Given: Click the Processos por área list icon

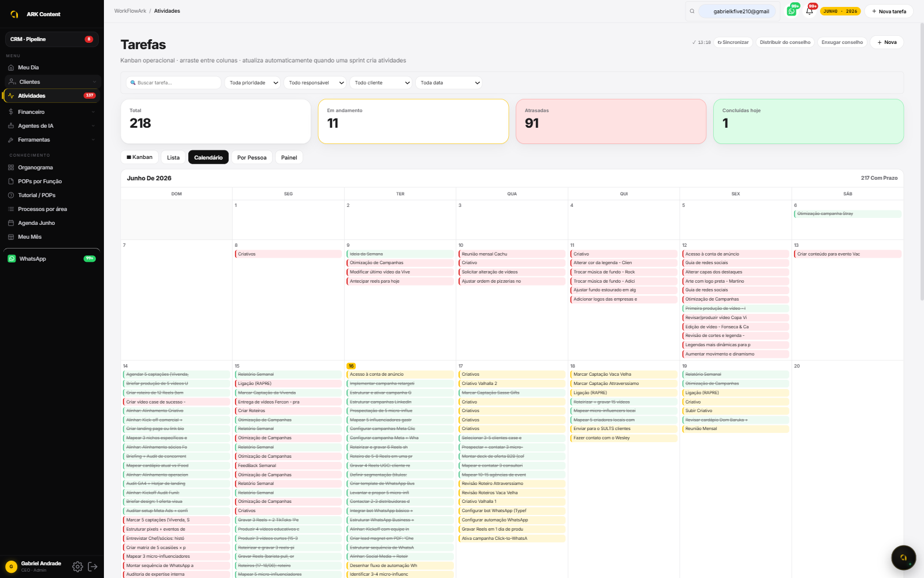Looking at the screenshot, I should (11, 209).
